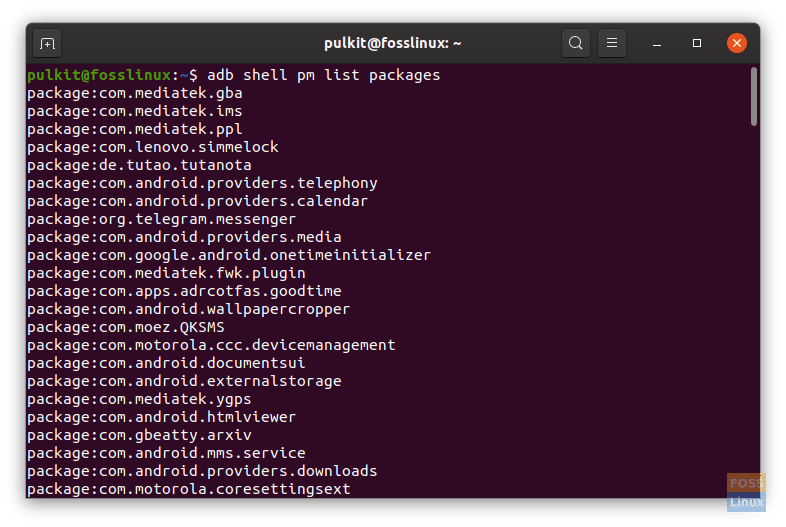
Task: Select line package:com.gbeatty.arxiv
Action: [x=139, y=435]
